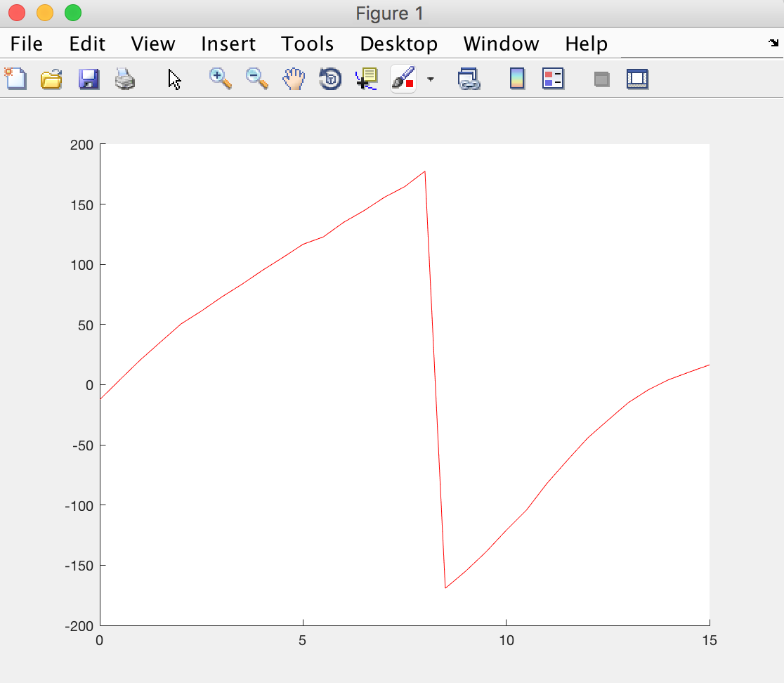Screen dimensions: 784x683
Task: Click the Brush/Select Data red swatch tool
Action: coord(403,79)
